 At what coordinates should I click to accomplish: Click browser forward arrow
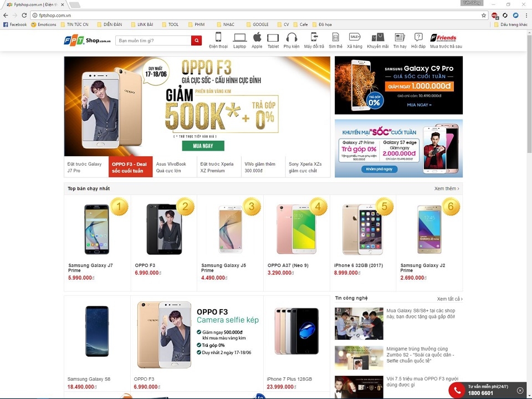coord(14,16)
